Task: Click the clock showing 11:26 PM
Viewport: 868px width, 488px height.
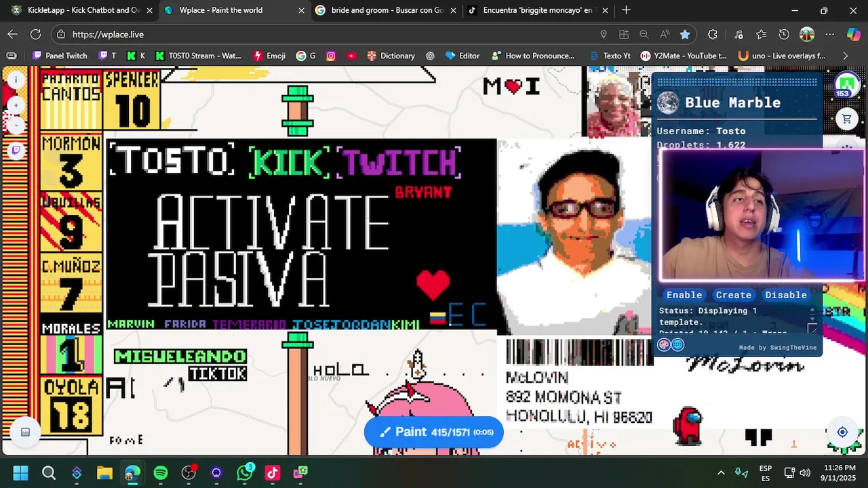Action: click(x=840, y=472)
